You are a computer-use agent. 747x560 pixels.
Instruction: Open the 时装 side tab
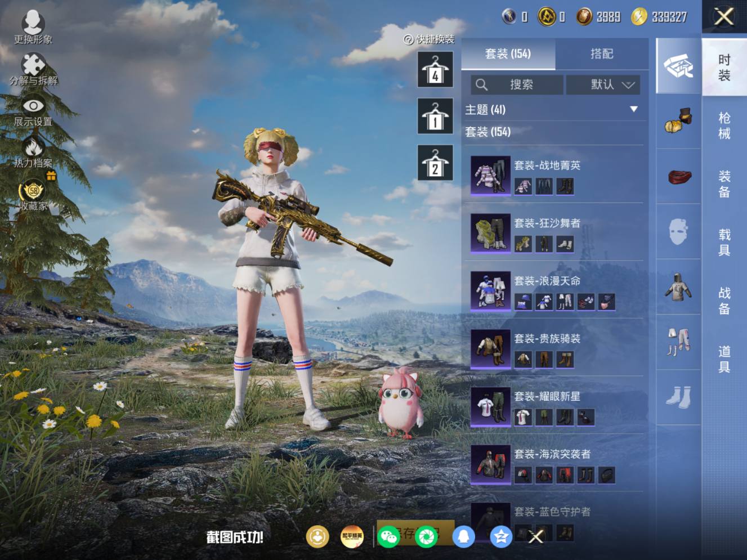coord(724,67)
